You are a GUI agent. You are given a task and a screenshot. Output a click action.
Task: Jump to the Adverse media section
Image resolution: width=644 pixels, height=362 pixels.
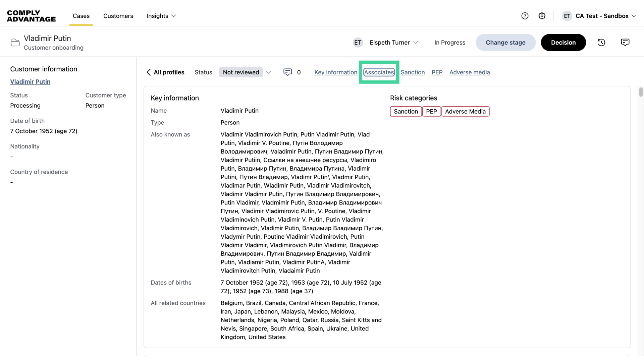pos(469,72)
